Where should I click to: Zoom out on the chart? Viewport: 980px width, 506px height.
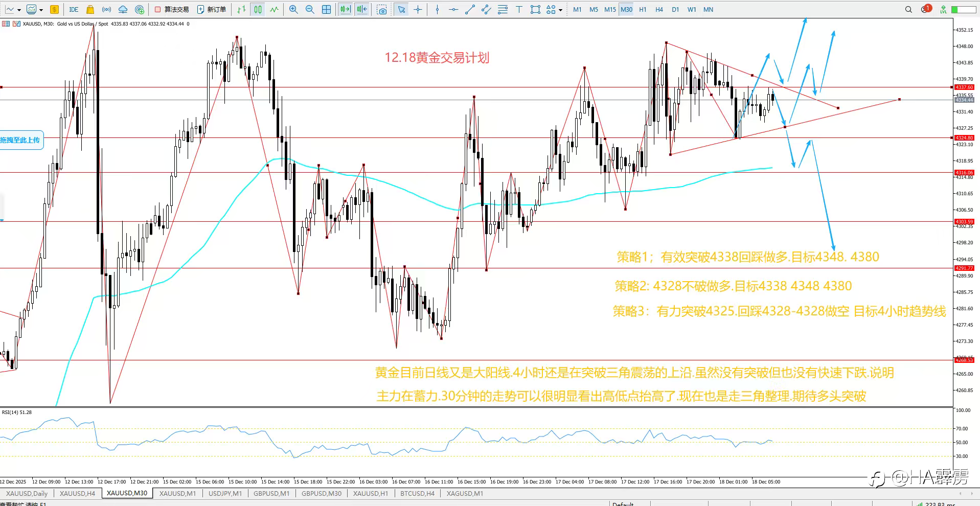pos(310,9)
